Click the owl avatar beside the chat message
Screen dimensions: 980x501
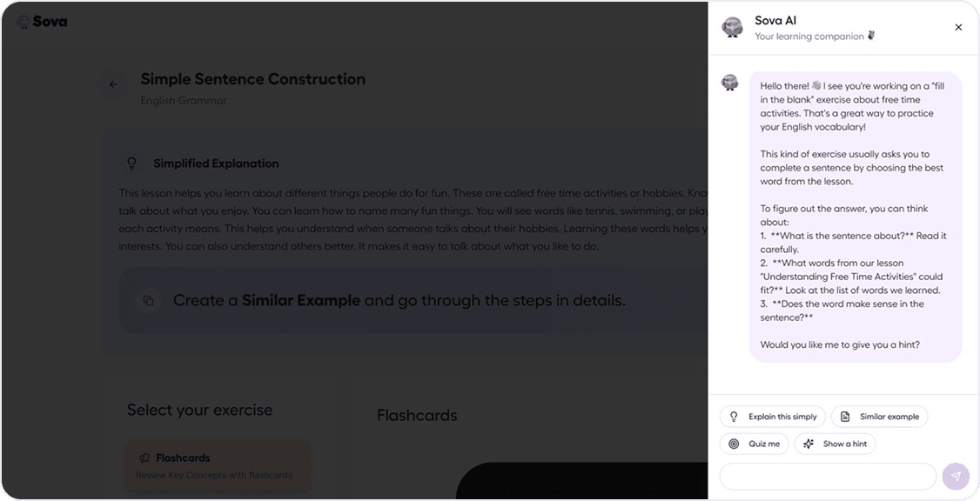[730, 83]
